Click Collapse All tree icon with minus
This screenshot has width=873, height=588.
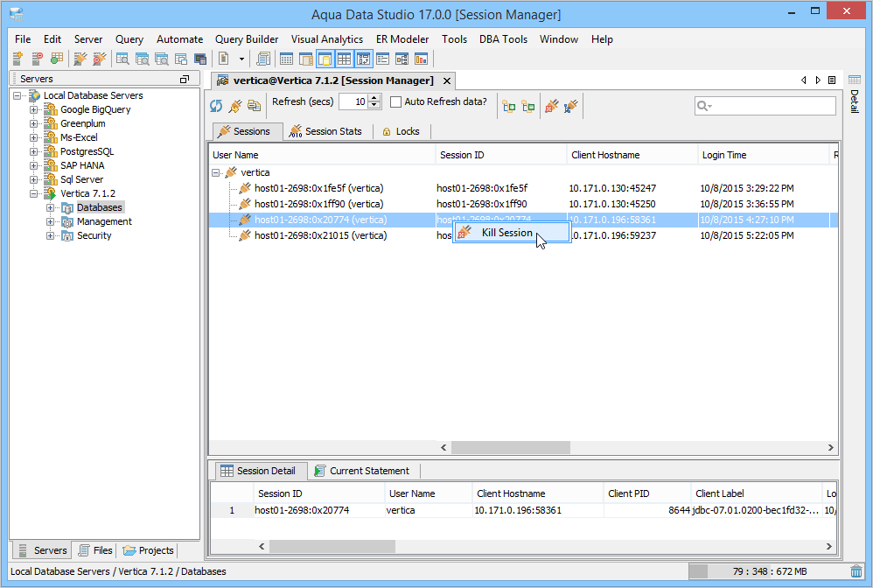528,106
